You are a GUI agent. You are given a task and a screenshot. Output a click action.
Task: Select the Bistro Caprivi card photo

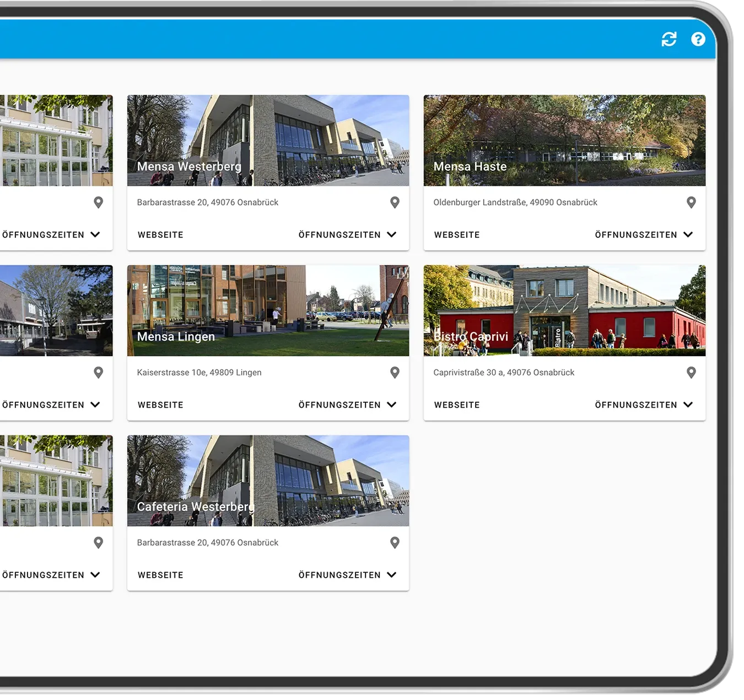564,310
